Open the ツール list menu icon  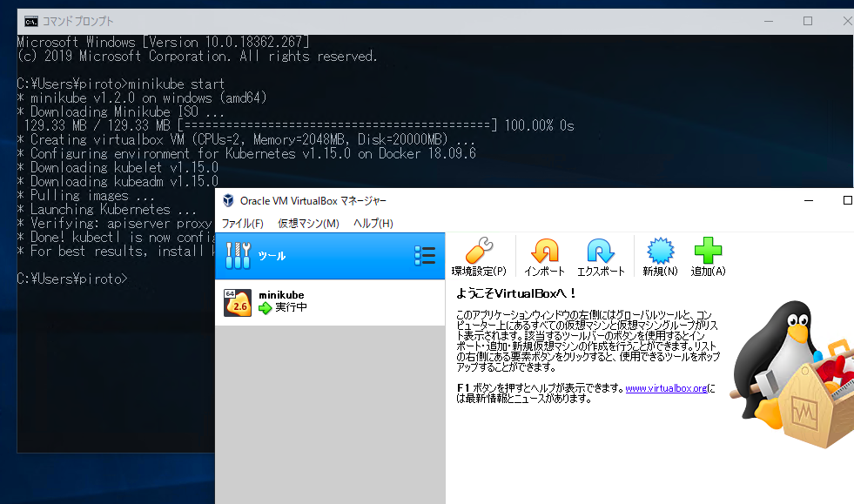click(x=424, y=255)
